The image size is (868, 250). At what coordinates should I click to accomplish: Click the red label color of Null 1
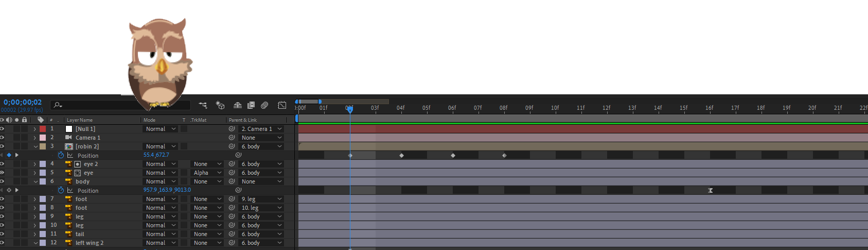tap(43, 129)
